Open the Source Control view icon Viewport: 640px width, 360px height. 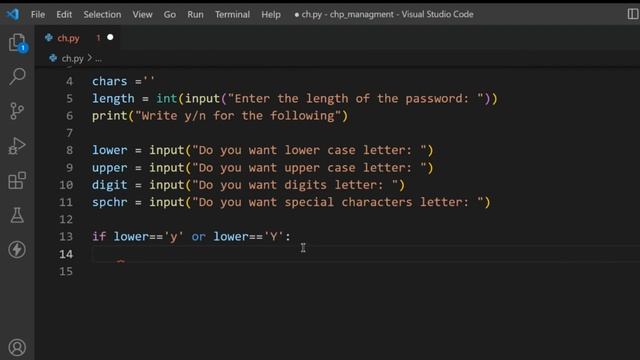(x=17, y=111)
